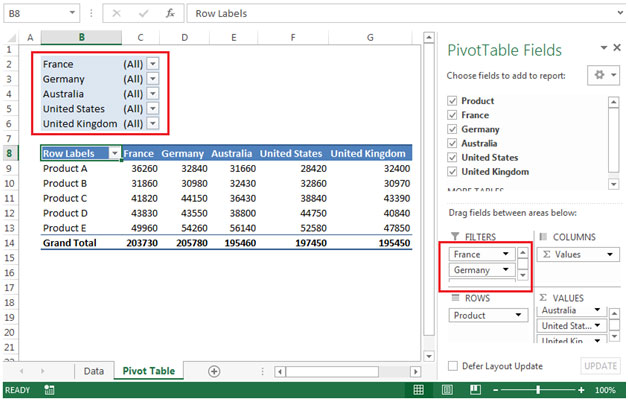628x401 pixels.
Task: Click the Cancel X icon in formula bar
Action: (117, 13)
